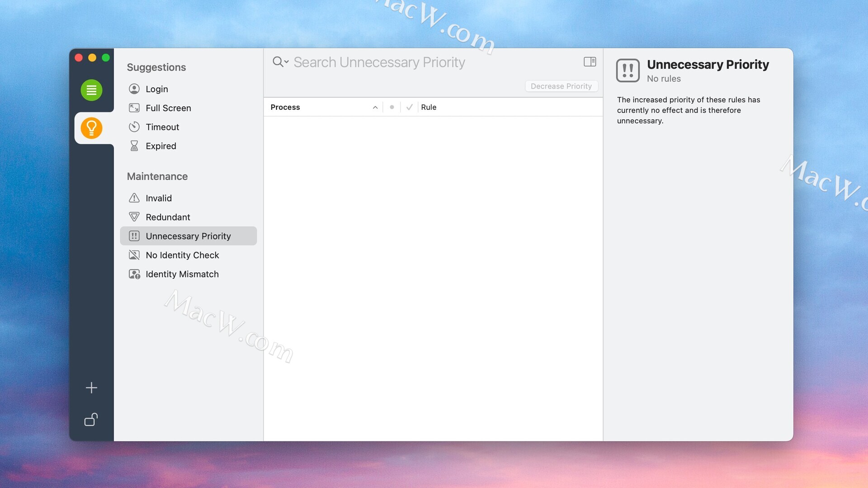Open No Identity Check list
This screenshot has width=868, height=488.
point(182,255)
